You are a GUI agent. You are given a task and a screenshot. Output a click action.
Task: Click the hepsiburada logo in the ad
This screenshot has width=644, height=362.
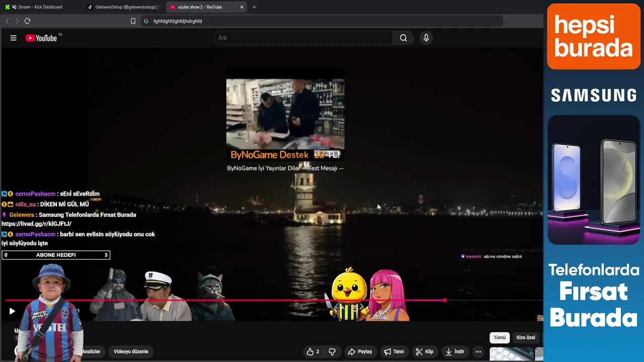(594, 37)
